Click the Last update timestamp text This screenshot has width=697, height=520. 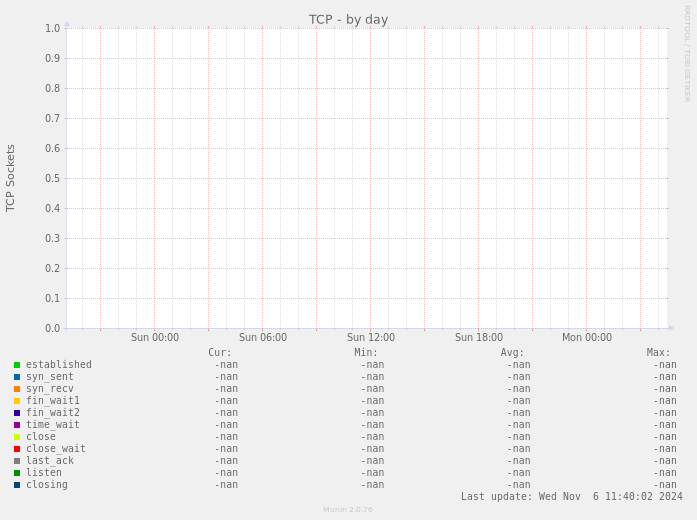[x=571, y=497]
